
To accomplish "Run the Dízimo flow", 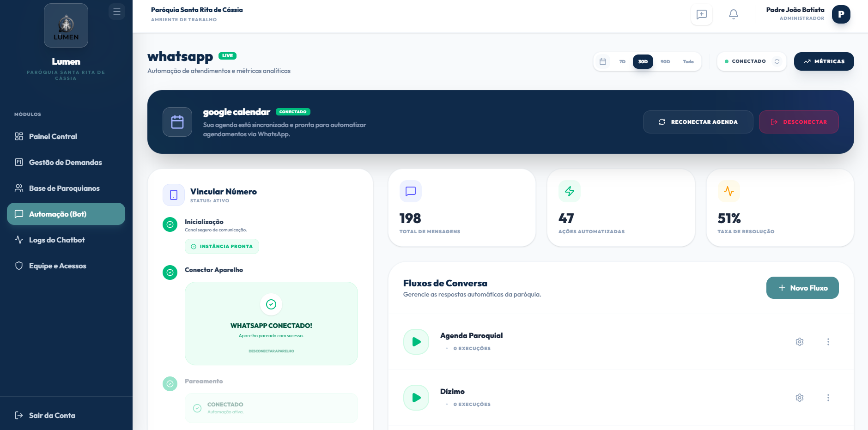I will (416, 398).
